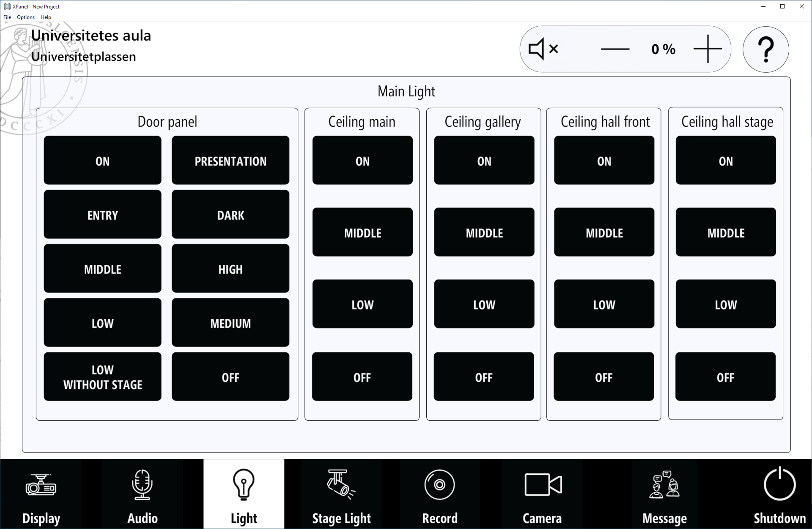Open the Camera tab
This screenshot has width=812, height=529.
click(x=542, y=494)
